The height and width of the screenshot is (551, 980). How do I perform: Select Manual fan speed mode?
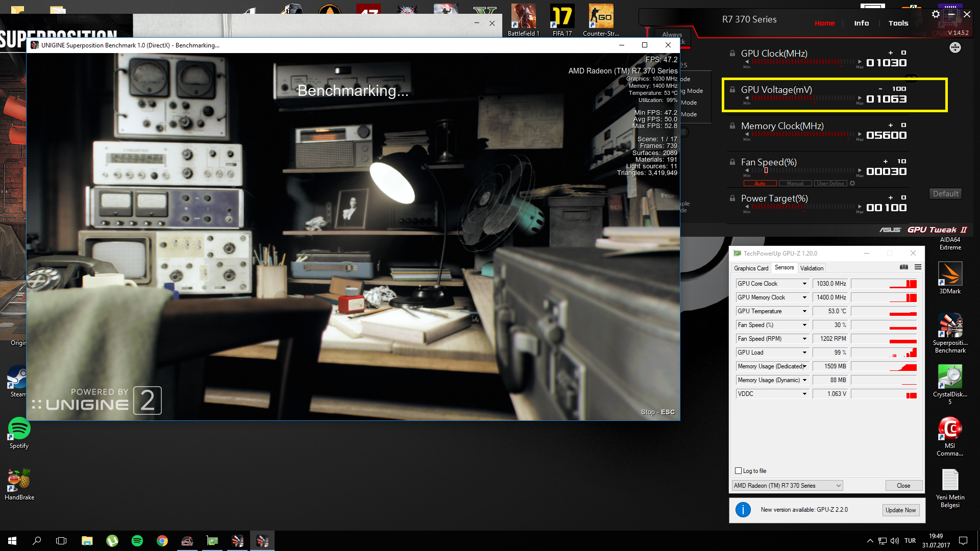click(795, 184)
